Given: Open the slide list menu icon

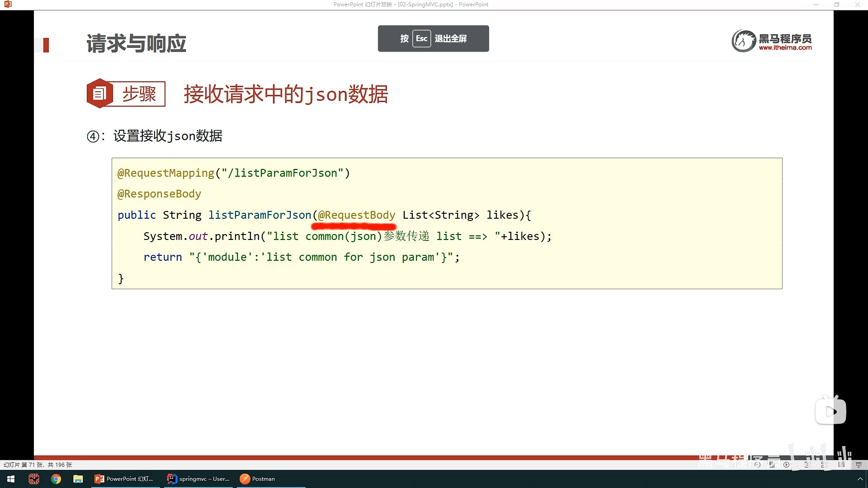Looking at the screenshot, I should 772,465.
